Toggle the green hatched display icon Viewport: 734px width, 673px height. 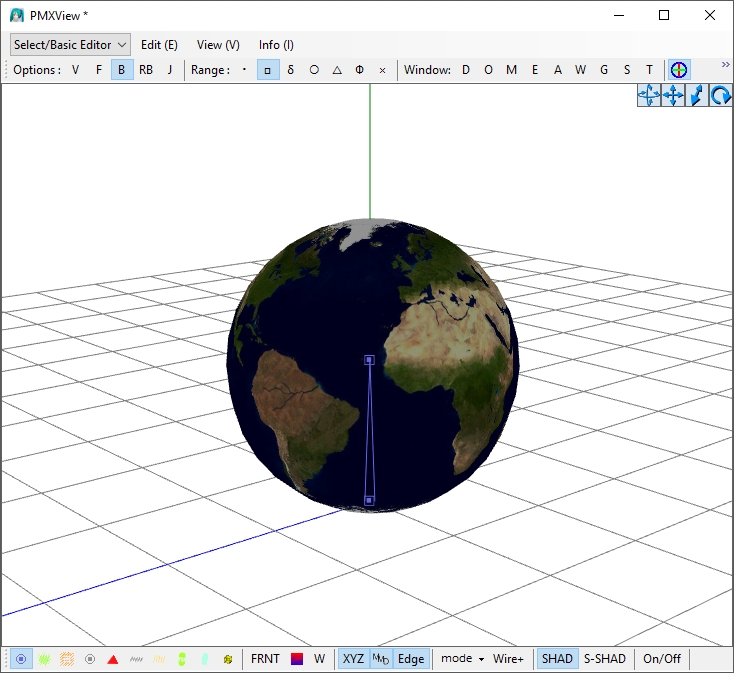pos(44,659)
